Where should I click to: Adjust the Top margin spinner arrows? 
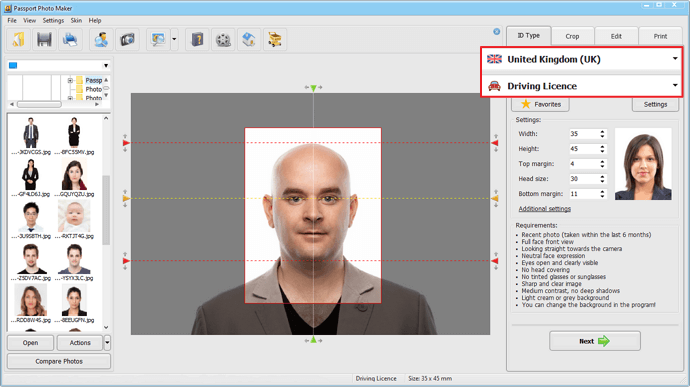click(602, 164)
